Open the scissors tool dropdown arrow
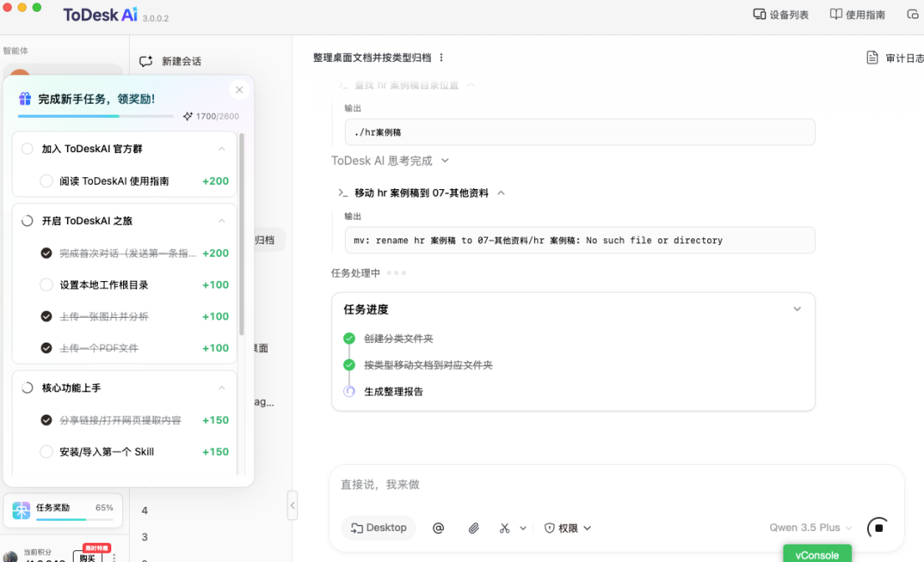Screen dimensions: 924x562 point(523,528)
